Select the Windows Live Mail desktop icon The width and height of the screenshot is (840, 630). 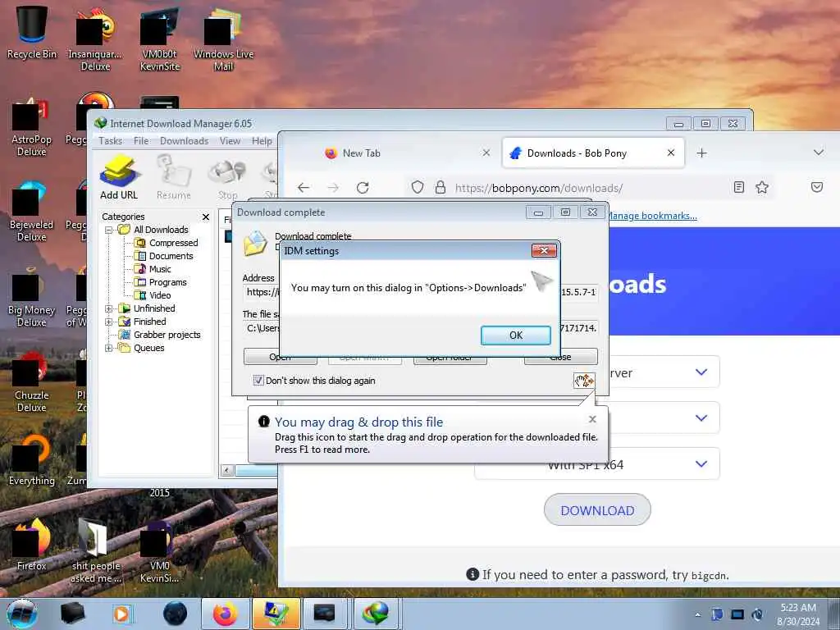tap(223, 38)
